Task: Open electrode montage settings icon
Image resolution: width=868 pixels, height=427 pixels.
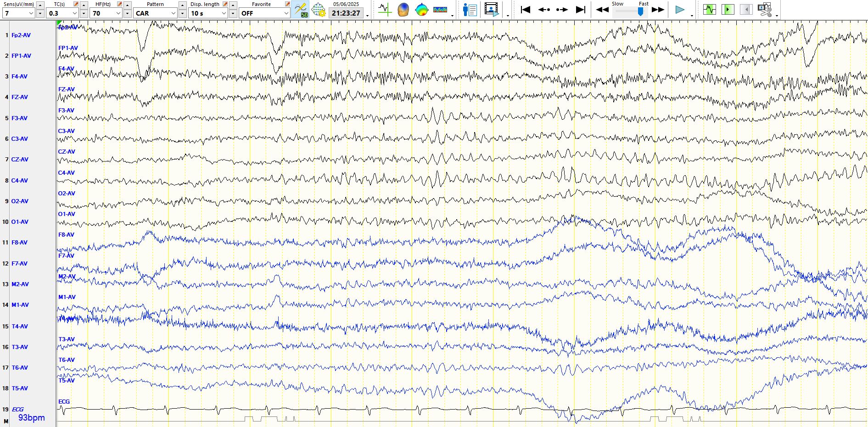Action: (319, 10)
